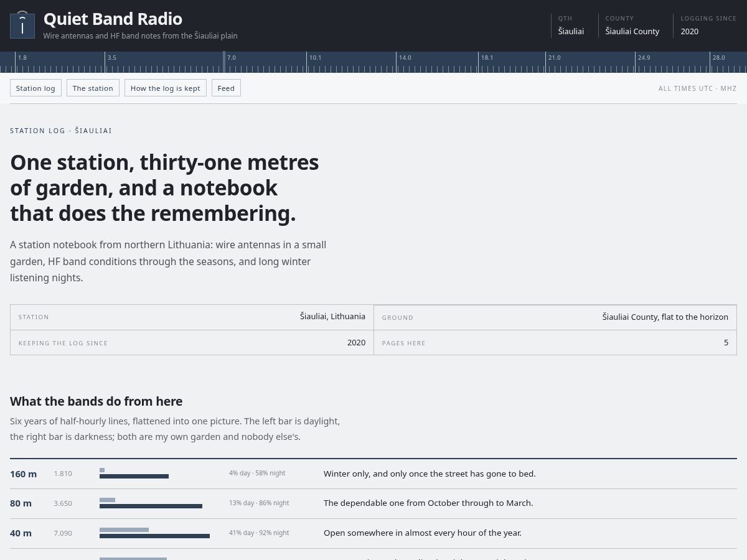Click the 13% day · 86% night text

(259, 503)
